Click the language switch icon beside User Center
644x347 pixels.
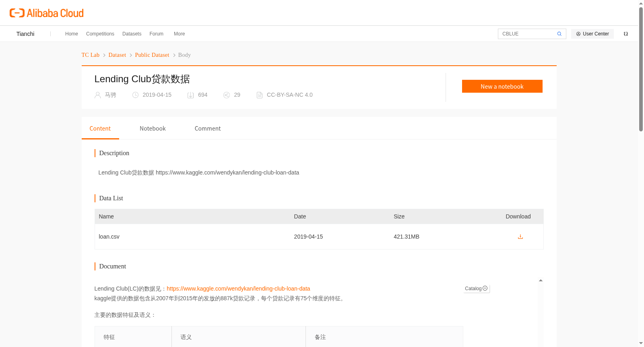pos(625,34)
